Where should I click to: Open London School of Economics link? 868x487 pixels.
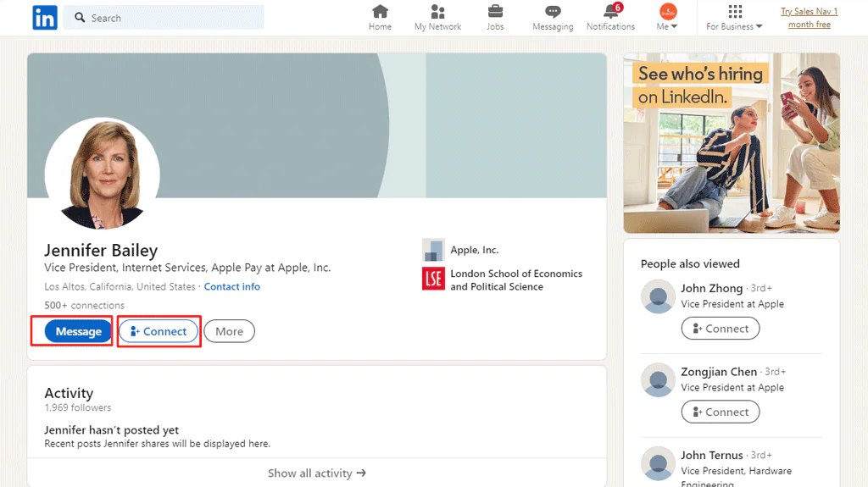pos(516,280)
